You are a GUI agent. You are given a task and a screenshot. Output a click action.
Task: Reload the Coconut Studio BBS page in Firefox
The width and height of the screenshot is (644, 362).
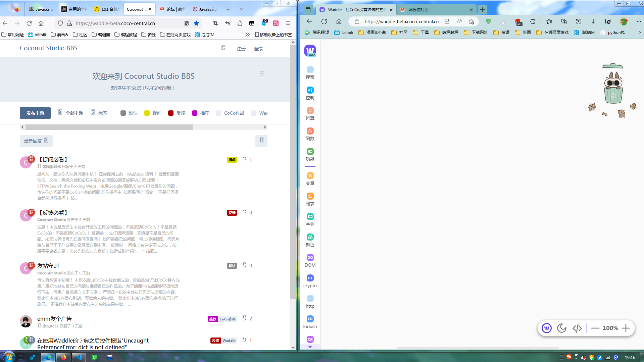click(29, 23)
